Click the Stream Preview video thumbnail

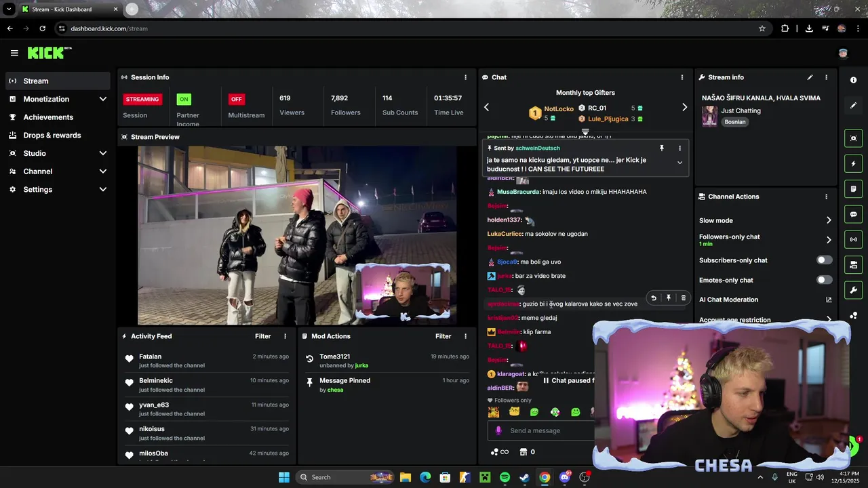click(x=297, y=235)
